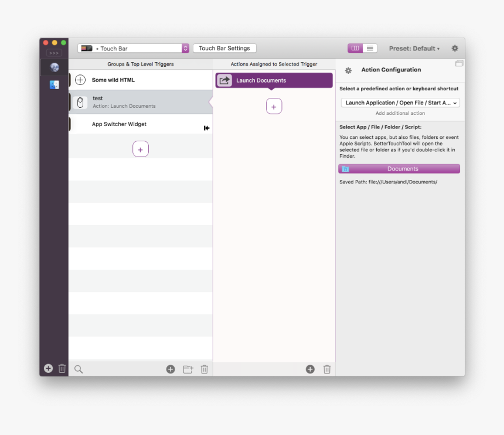Minimize the window with yellow button
The image size is (504, 435).
click(x=55, y=43)
